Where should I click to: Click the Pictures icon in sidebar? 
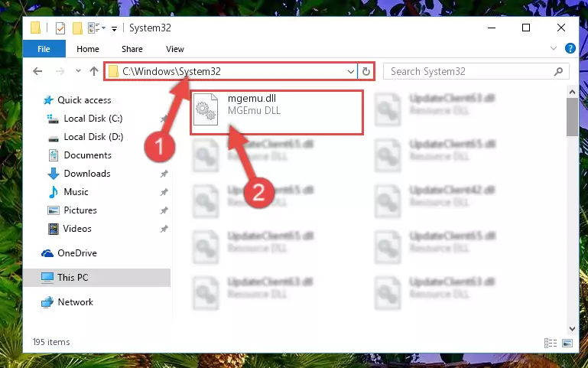pyautogui.click(x=54, y=210)
